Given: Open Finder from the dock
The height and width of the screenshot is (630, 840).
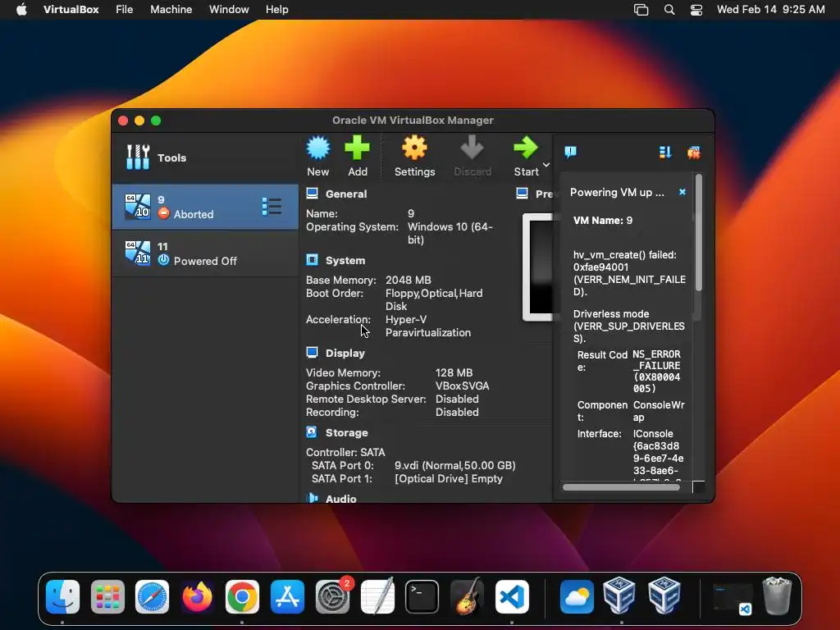Looking at the screenshot, I should tap(62, 597).
